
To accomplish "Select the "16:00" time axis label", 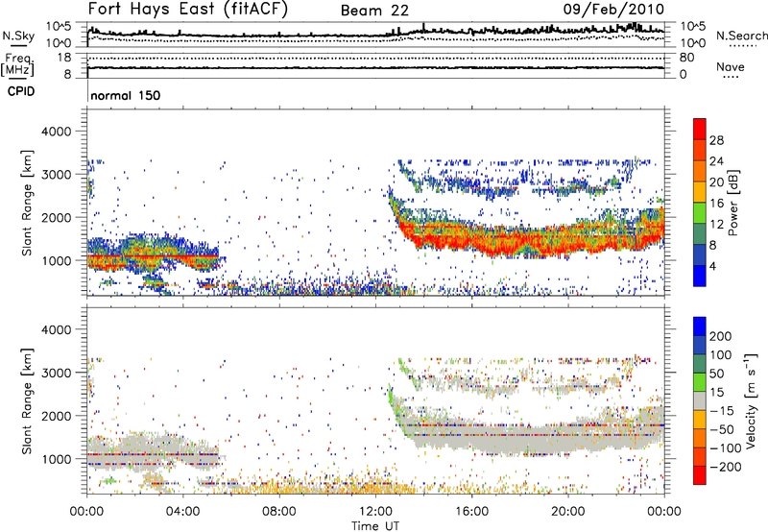I will (471, 512).
